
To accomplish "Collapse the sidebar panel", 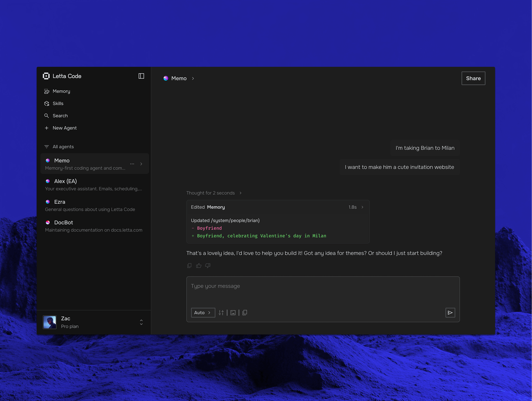I will tap(141, 76).
